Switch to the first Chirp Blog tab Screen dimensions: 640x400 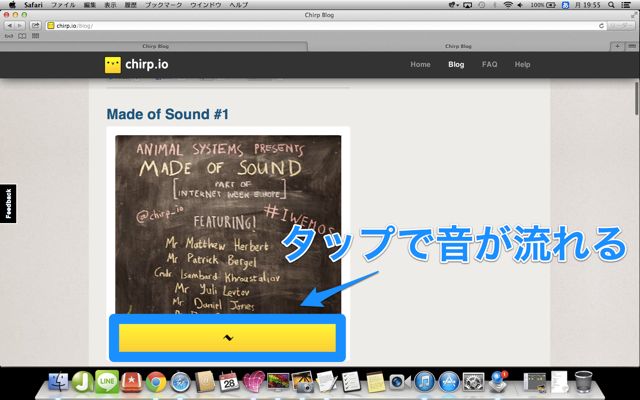155,46
